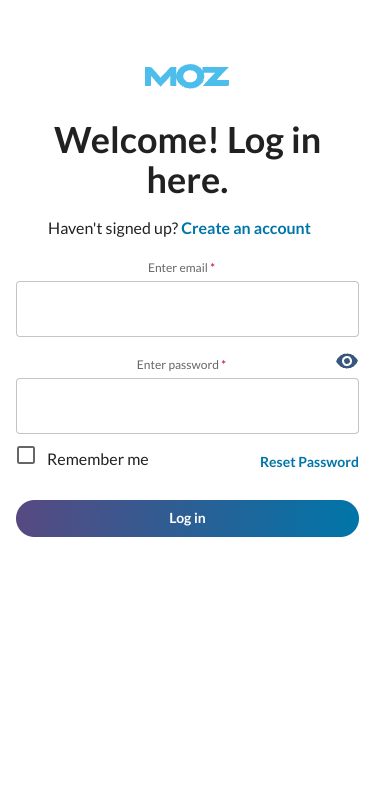This screenshot has height=812, width=375.
Task: Place cursor in the email text box
Action: 188,309
